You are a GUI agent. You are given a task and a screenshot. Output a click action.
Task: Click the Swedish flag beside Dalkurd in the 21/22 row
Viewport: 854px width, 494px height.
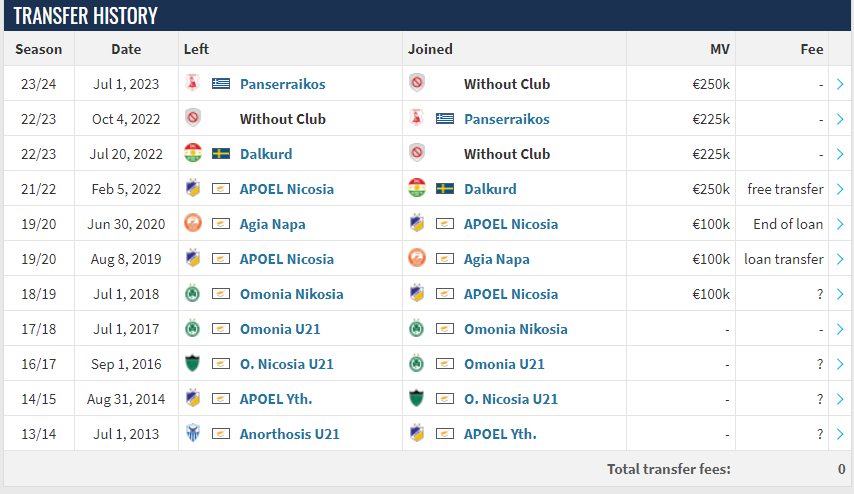[x=445, y=189]
